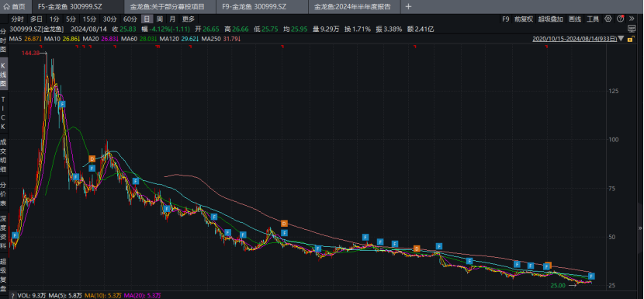Image resolution: width=644 pixels, height=299 pixels.
Task: Click the 超级叠加 button
Action: tap(550, 19)
